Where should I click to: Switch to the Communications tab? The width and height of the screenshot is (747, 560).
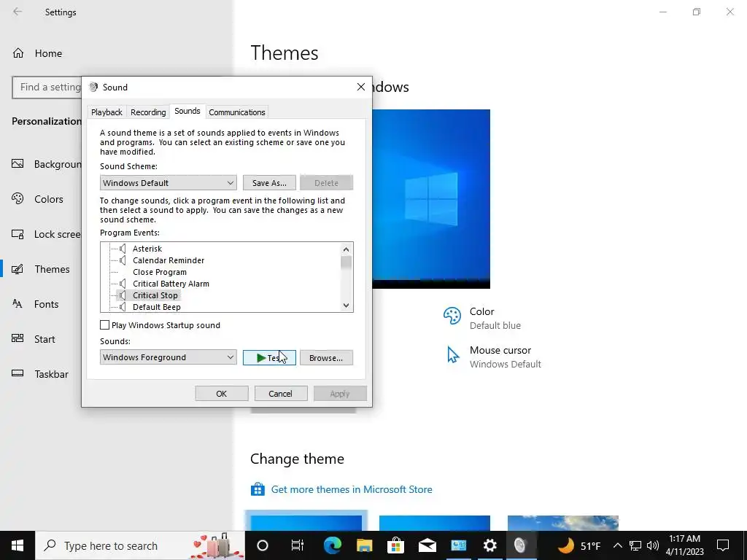(237, 112)
